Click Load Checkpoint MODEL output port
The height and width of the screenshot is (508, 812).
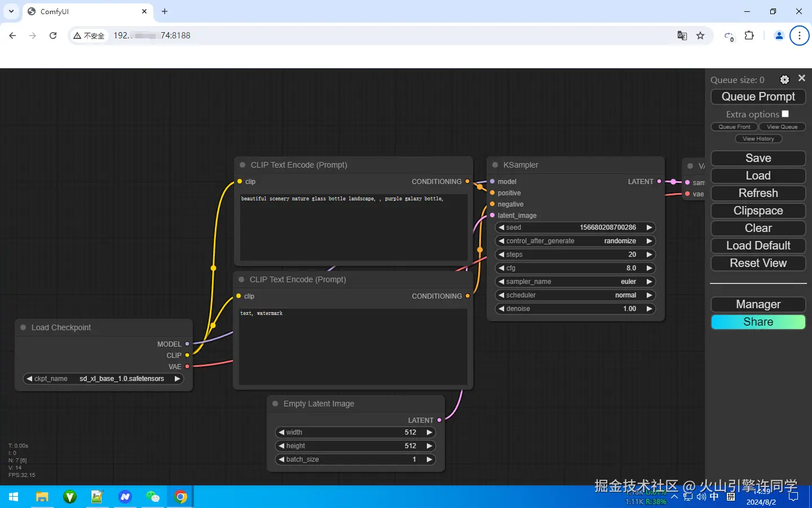(x=187, y=344)
